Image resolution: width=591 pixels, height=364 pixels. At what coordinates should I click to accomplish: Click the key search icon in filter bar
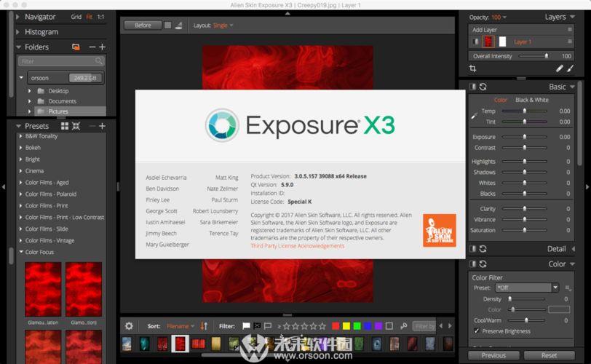tap(403, 326)
